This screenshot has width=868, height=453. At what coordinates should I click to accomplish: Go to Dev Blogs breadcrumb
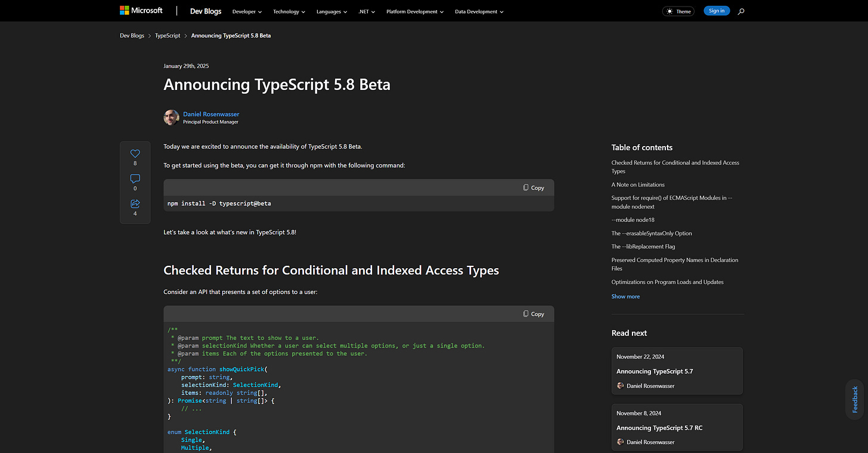[132, 36]
